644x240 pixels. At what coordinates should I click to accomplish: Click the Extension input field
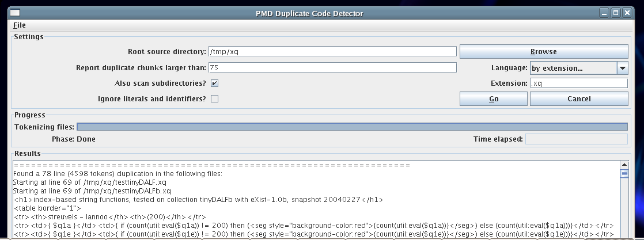579,83
